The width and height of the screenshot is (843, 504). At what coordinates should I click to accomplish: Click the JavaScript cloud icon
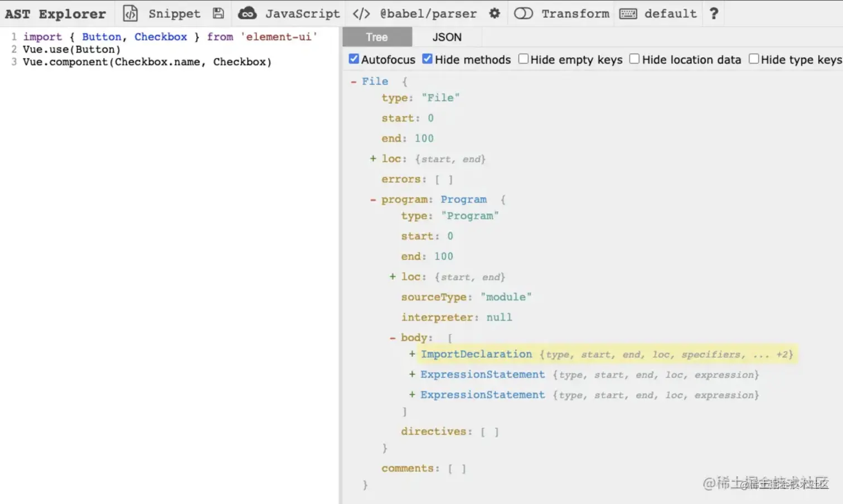[x=247, y=13]
